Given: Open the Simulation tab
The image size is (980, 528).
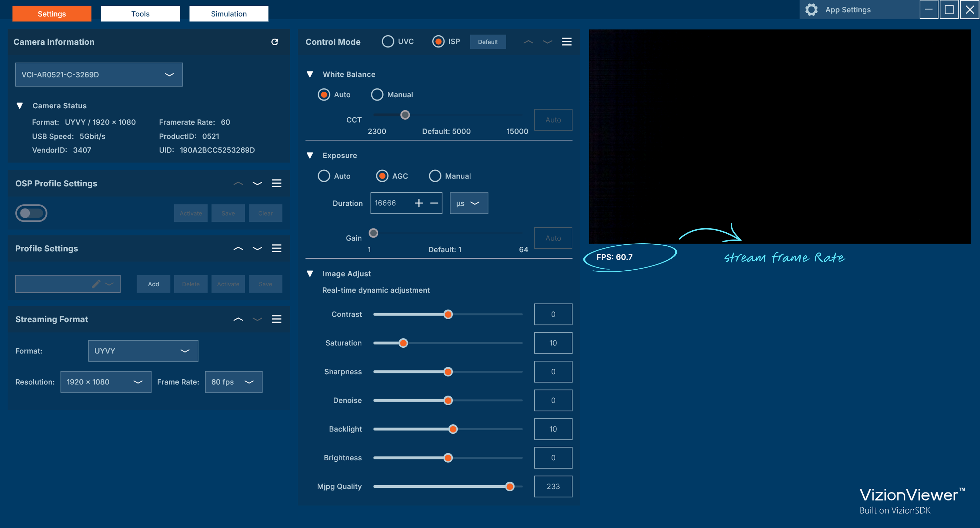Looking at the screenshot, I should [x=229, y=14].
